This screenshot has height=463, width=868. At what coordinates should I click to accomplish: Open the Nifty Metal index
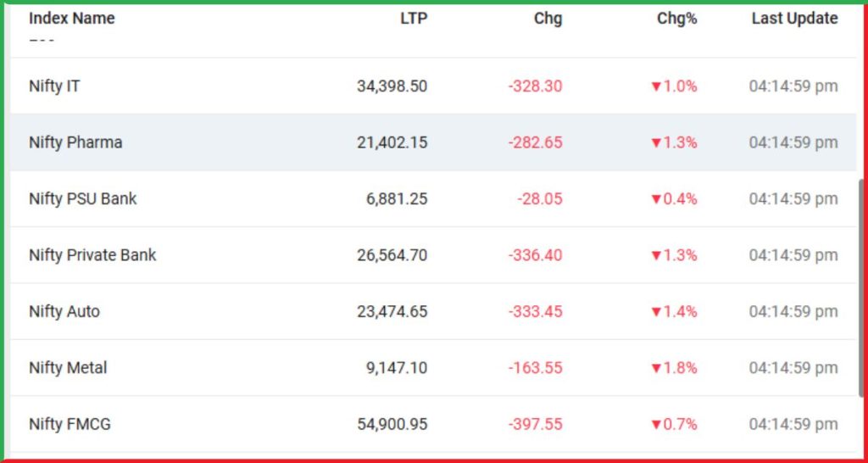pos(68,368)
